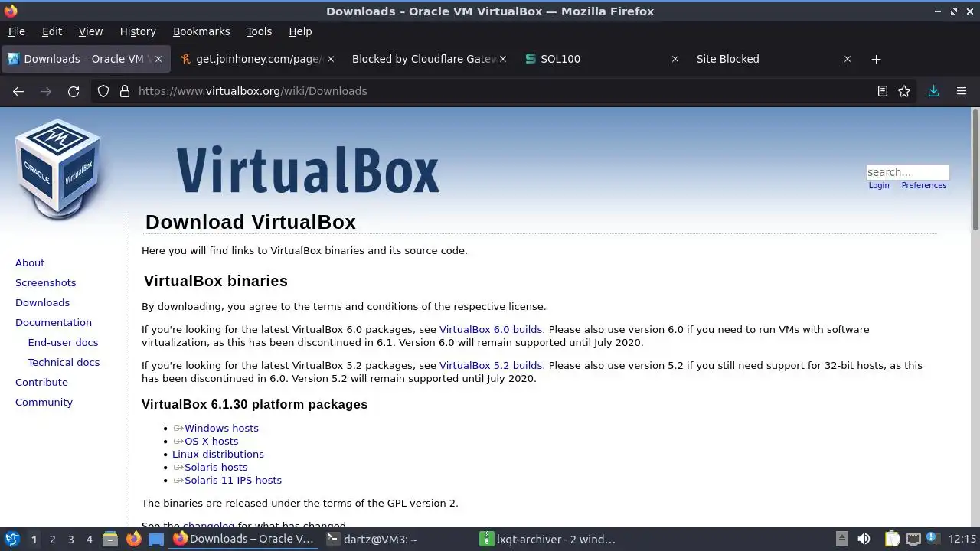The image size is (980, 551).
Task: Open the Preferences link
Action: [x=923, y=185]
